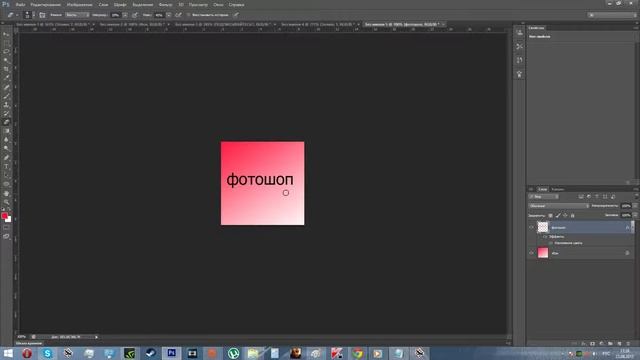
Task: Select the Dodge tool
Action: [x=6, y=149]
